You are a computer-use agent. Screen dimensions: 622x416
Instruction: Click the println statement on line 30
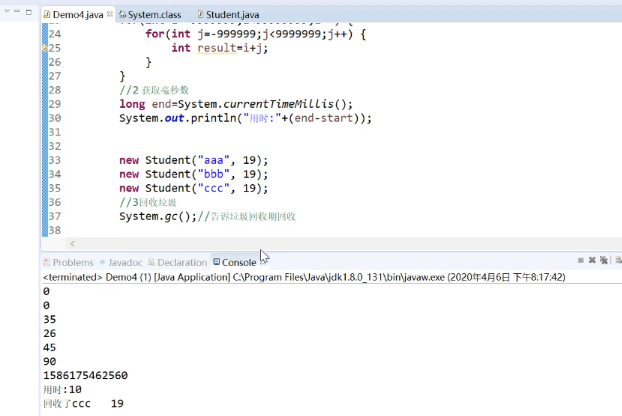coord(245,118)
